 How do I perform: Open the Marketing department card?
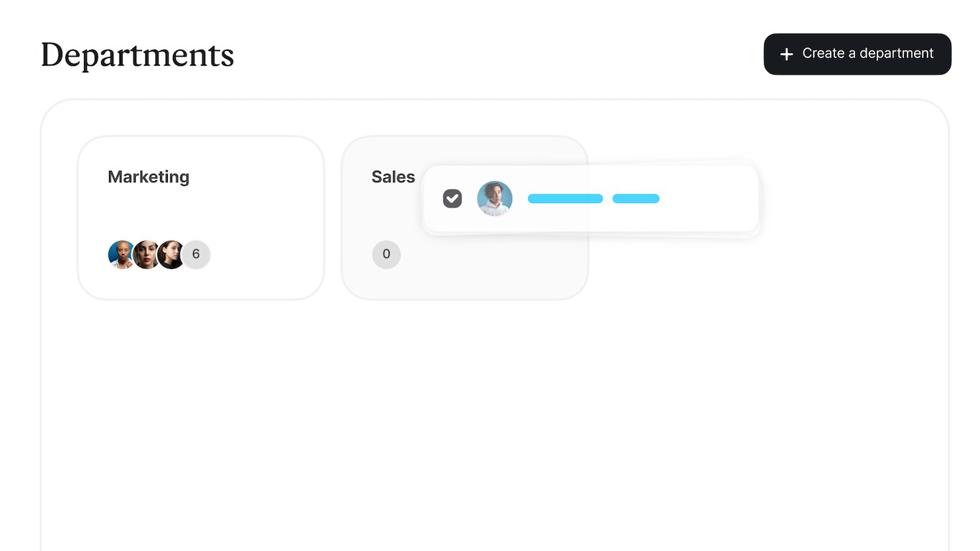251,215
